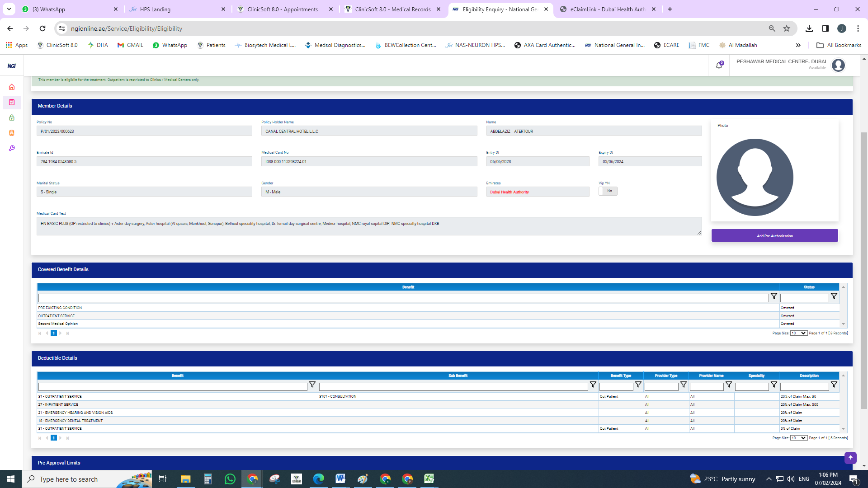Click the user profile avatar icon
The width and height of the screenshot is (868, 488).
tap(838, 66)
